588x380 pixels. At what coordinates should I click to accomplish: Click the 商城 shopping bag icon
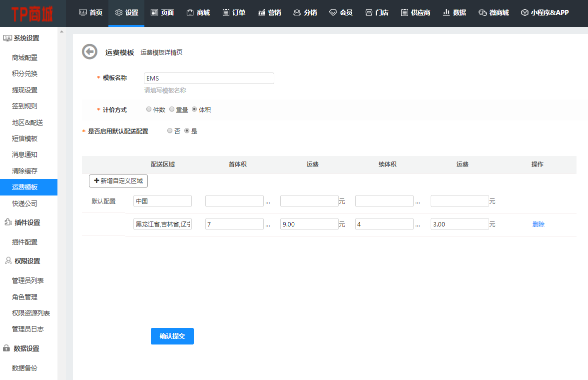pyautogui.click(x=190, y=12)
